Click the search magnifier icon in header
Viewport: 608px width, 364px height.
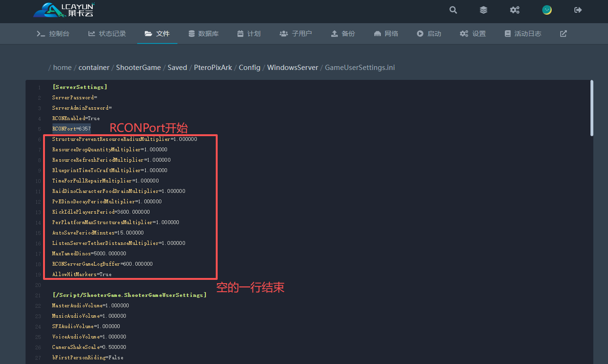click(x=453, y=10)
